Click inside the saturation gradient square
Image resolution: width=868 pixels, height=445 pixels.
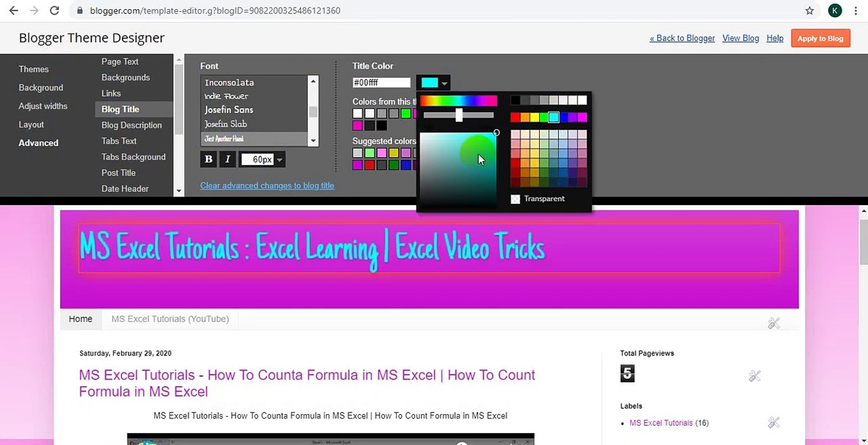(x=458, y=169)
